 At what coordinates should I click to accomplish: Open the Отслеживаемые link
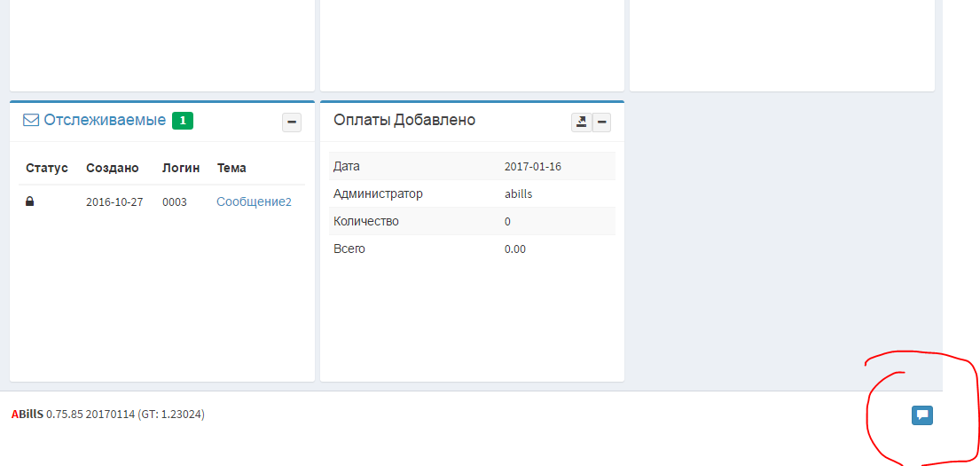[x=105, y=120]
